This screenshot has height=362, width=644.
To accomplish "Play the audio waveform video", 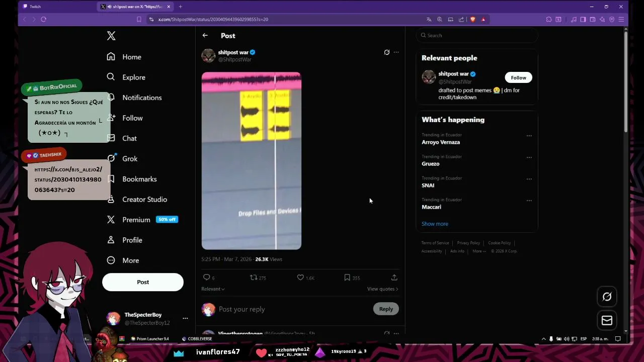I will click(252, 161).
